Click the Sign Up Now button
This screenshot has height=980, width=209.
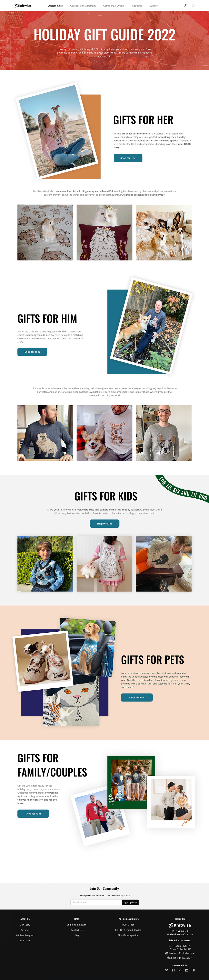130,902
